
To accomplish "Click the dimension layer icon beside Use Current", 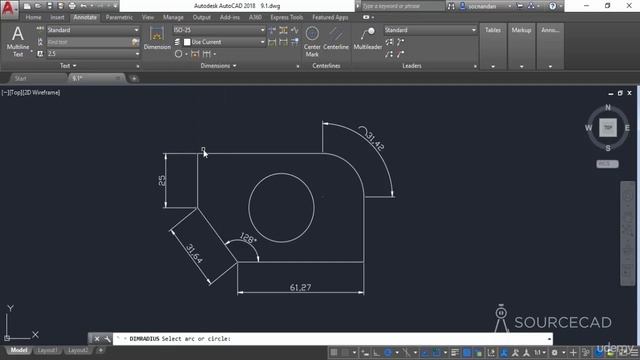I will (x=177, y=42).
